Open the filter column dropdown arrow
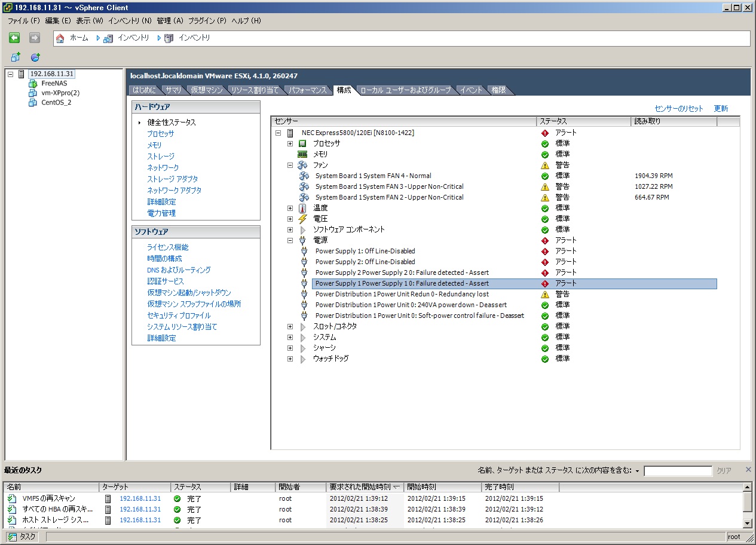756x545 pixels. [637, 471]
